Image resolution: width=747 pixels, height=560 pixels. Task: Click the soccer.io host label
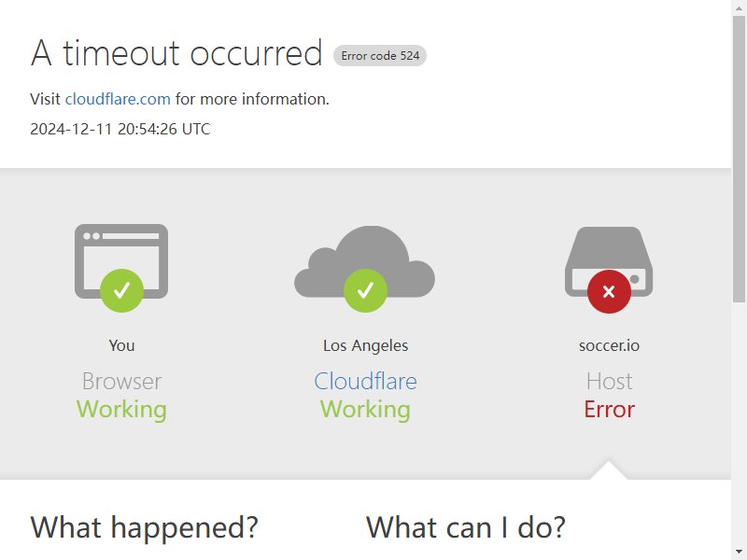pos(609,345)
